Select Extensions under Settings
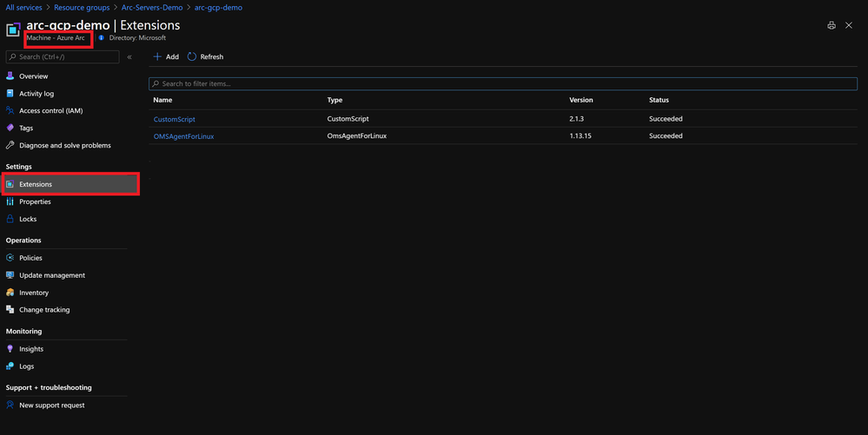 point(36,184)
